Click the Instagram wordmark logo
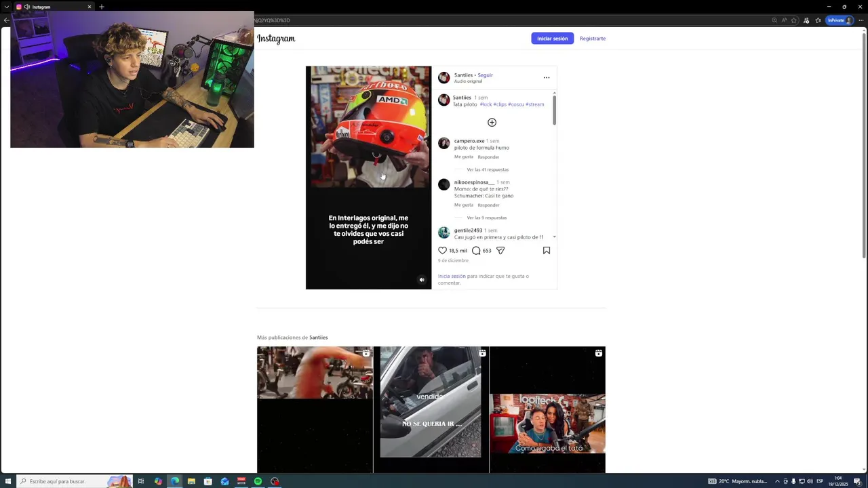 [x=276, y=39]
